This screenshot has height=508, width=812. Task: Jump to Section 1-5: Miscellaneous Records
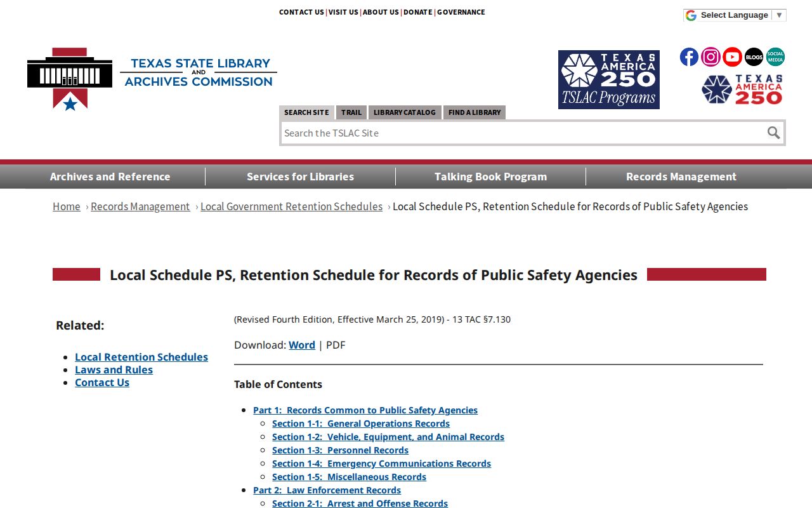tap(350, 477)
